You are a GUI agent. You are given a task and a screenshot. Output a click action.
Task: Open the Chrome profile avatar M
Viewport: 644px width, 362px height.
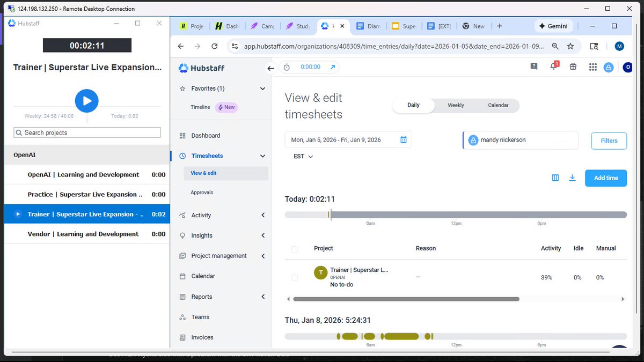point(619,47)
